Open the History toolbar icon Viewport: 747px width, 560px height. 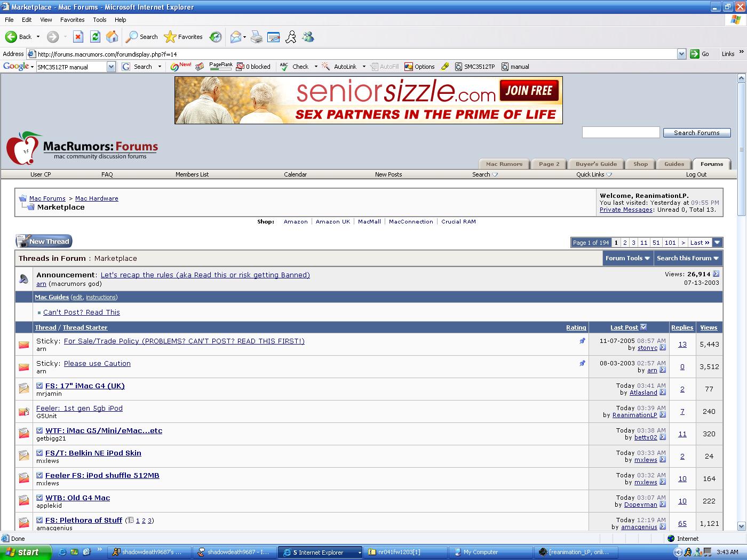tap(216, 37)
